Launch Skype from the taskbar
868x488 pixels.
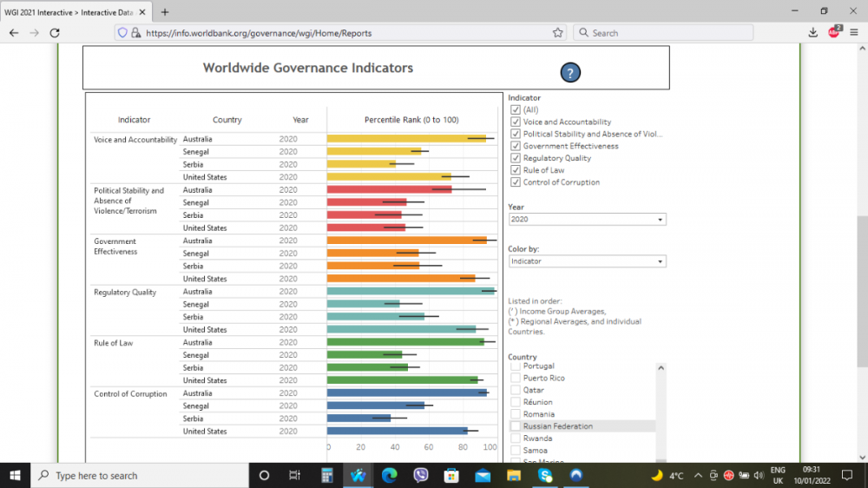pyautogui.click(x=545, y=475)
